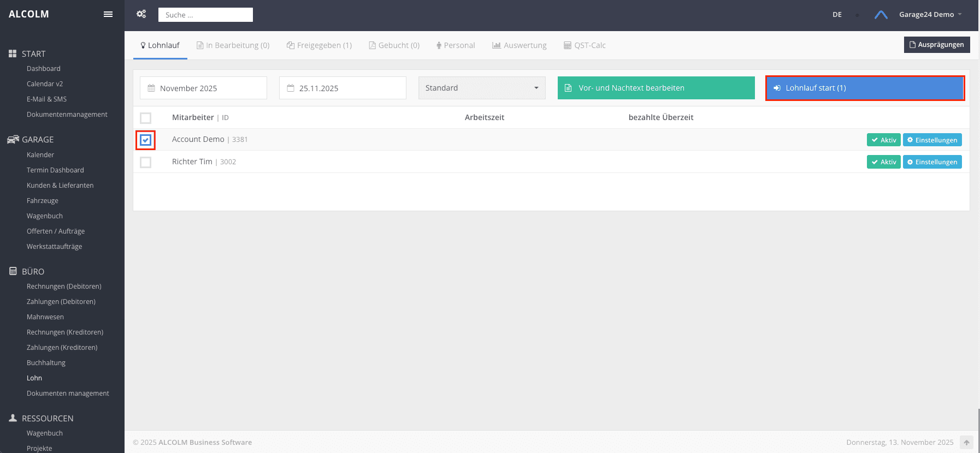
Task: Open the gears settings icon in top bar
Action: [141, 14]
